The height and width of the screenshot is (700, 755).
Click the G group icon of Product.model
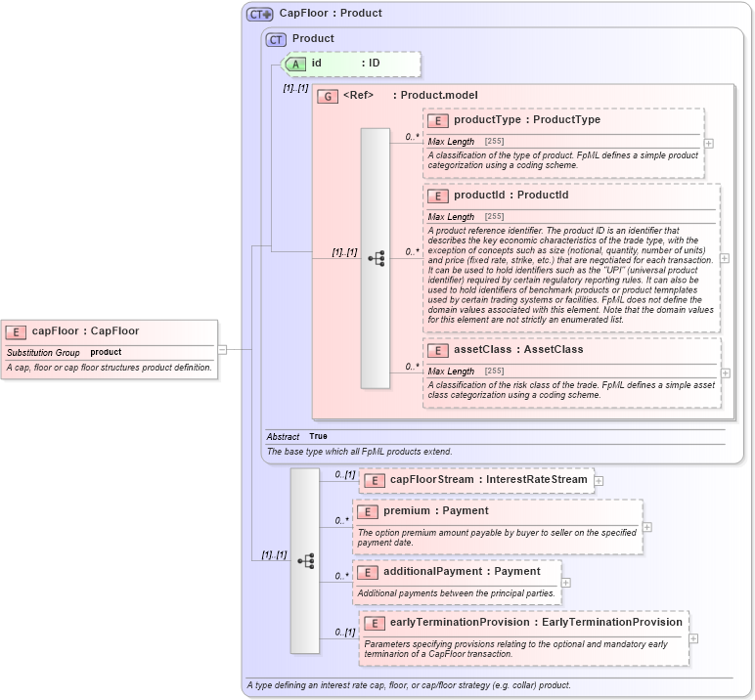click(x=328, y=96)
